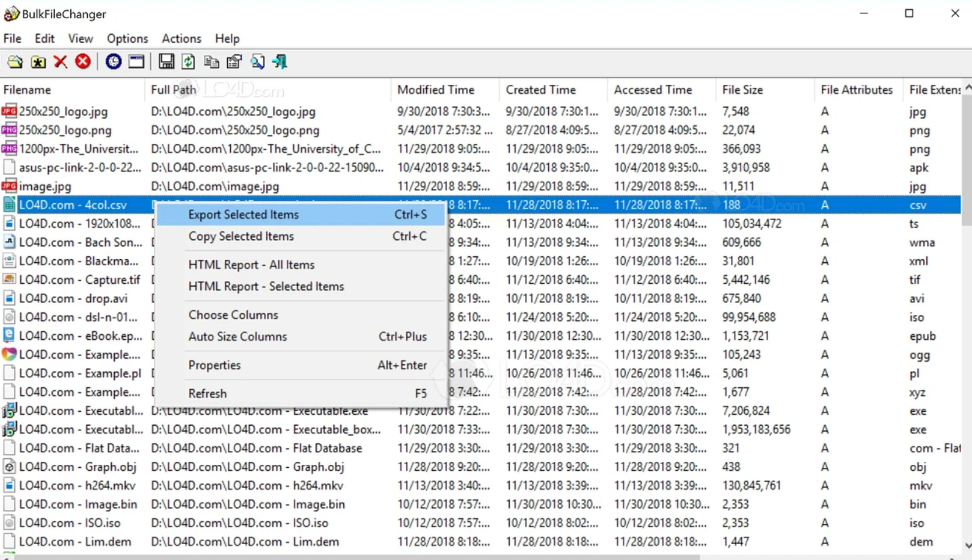The height and width of the screenshot is (560, 972).
Task: Click the magnifier Find toolbar icon
Action: pos(258,62)
